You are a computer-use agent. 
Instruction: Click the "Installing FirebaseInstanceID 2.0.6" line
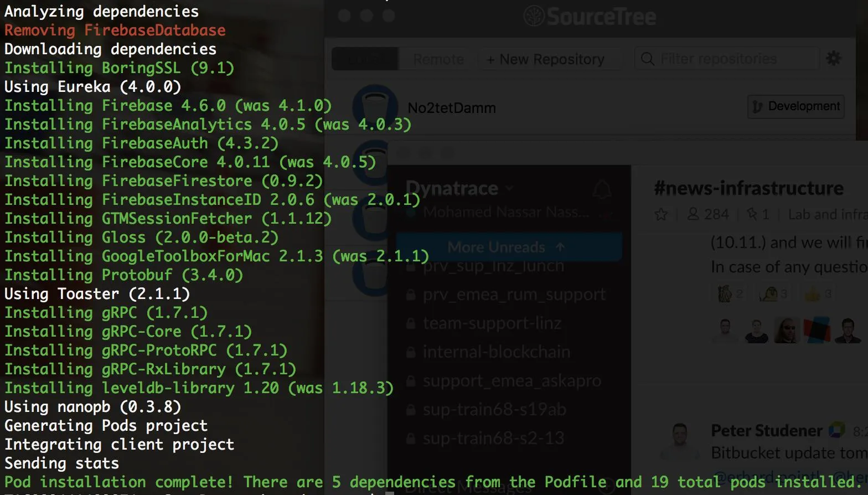coord(212,200)
